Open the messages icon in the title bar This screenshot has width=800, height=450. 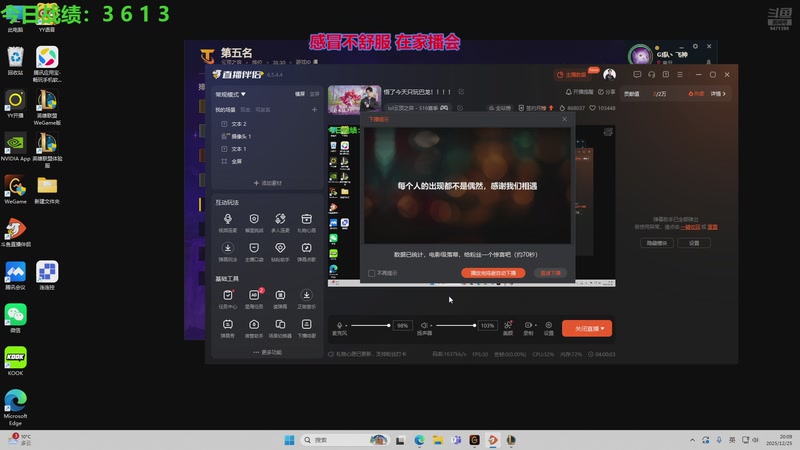(x=637, y=74)
